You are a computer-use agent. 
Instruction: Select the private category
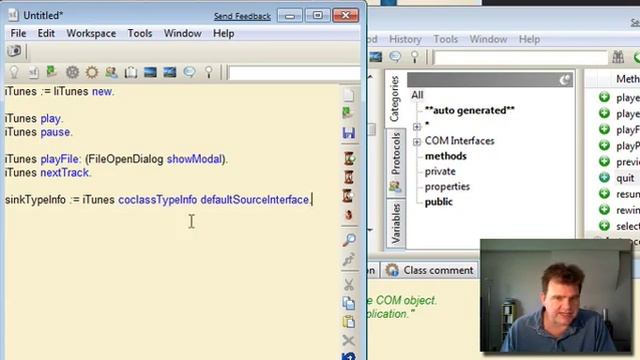pyautogui.click(x=440, y=171)
